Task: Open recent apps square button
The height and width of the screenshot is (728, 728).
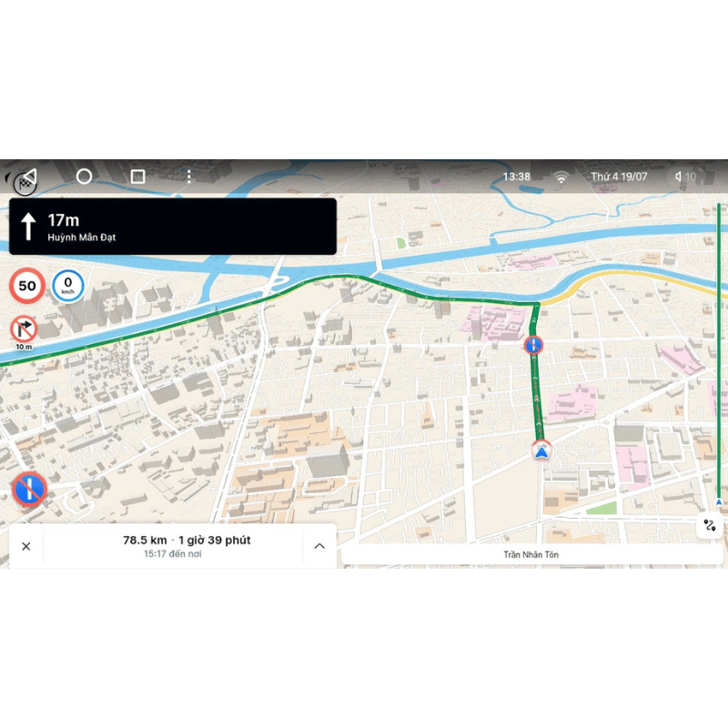Action: (x=138, y=177)
